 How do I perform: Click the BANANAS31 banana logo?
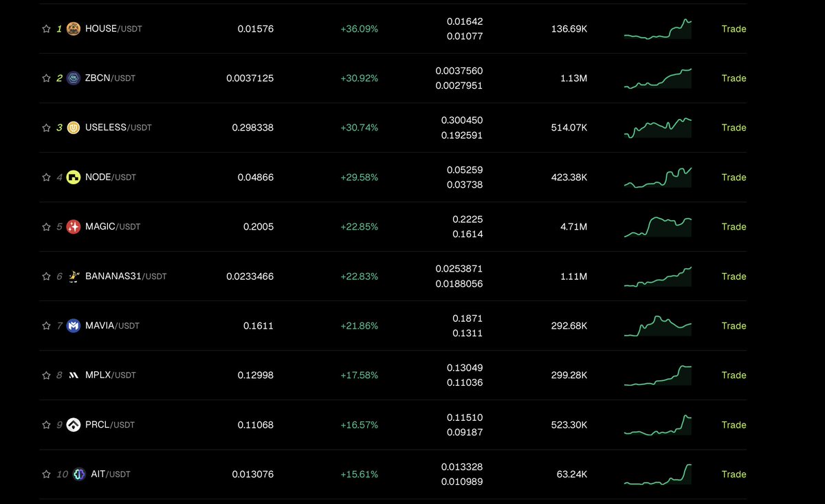coord(74,276)
